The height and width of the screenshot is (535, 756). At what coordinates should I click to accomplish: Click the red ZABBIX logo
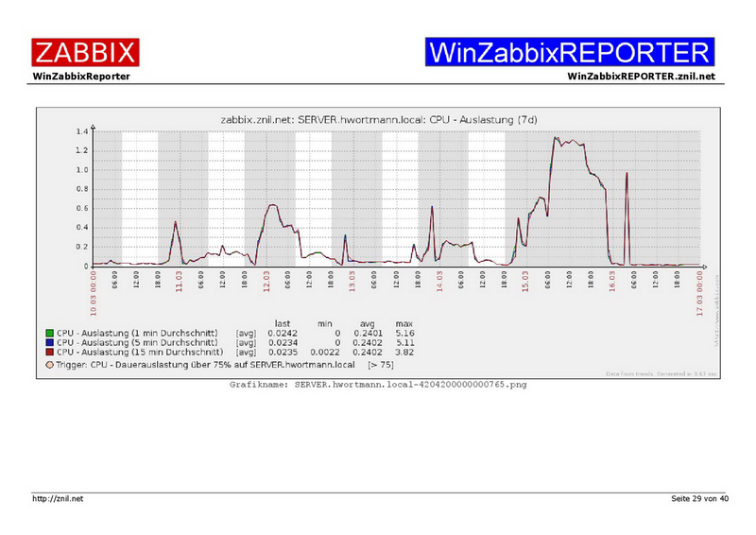pyautogui.click(x=85, y=53)
